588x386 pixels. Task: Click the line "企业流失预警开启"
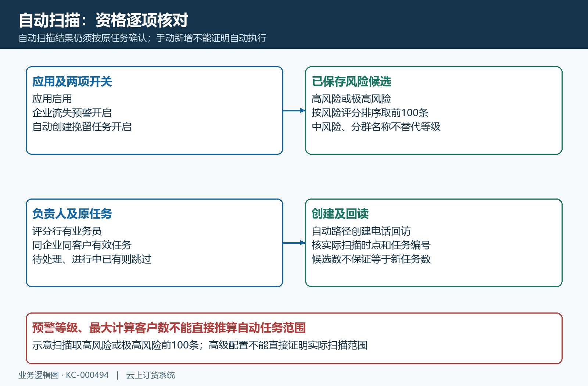tap(72, 112)
